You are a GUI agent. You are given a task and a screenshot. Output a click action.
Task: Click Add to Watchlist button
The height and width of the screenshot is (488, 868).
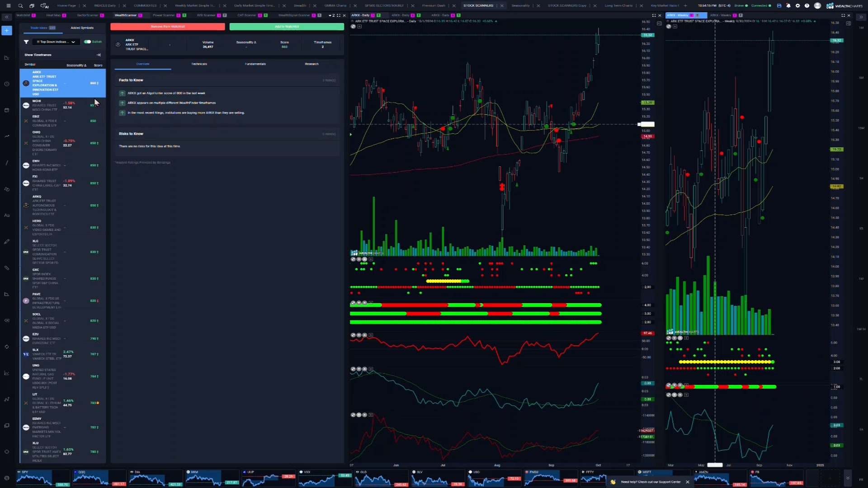(287, 27)
